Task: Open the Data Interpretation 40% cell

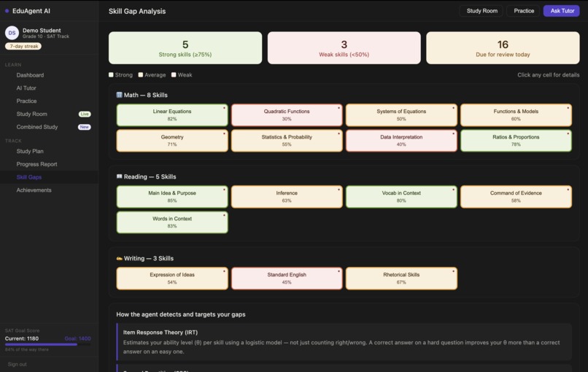Action: pyautogui.click(x=401, y=141)
